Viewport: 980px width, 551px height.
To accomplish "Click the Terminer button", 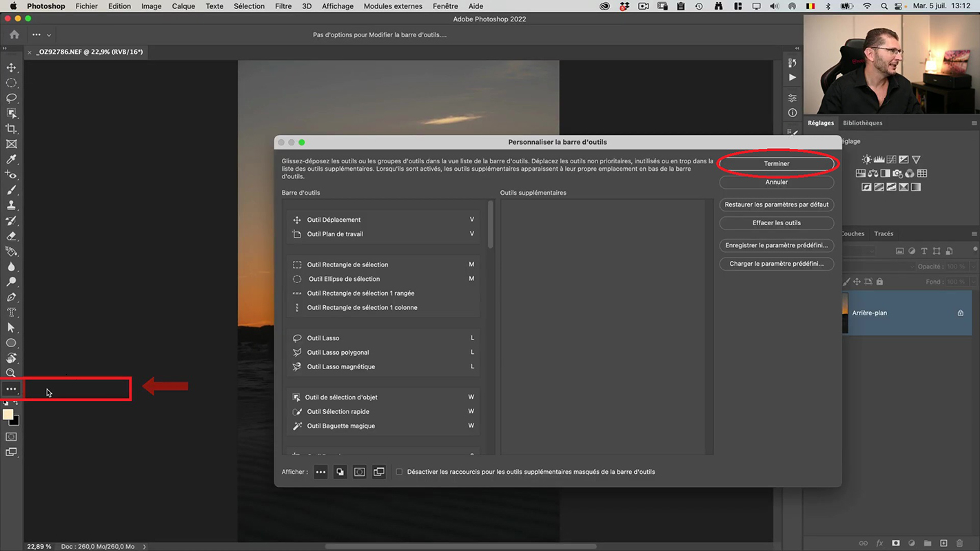I will tap(776, 164).
